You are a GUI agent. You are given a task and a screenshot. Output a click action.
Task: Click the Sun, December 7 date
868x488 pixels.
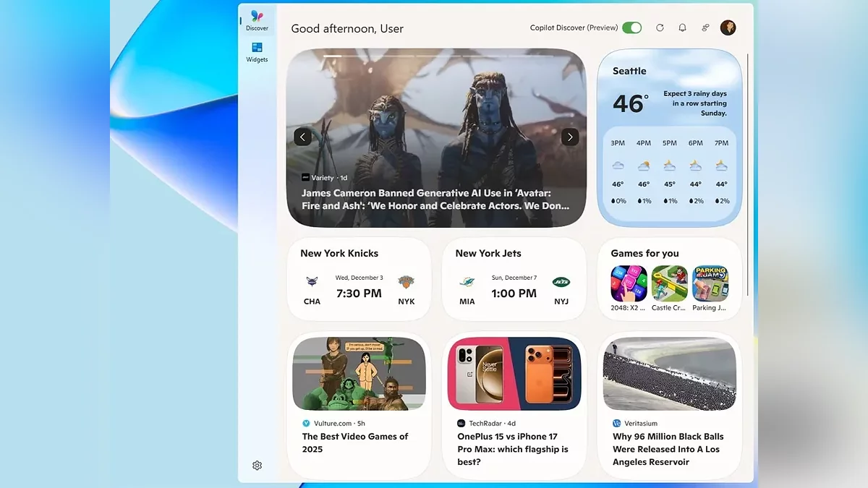tap(514, 278)
